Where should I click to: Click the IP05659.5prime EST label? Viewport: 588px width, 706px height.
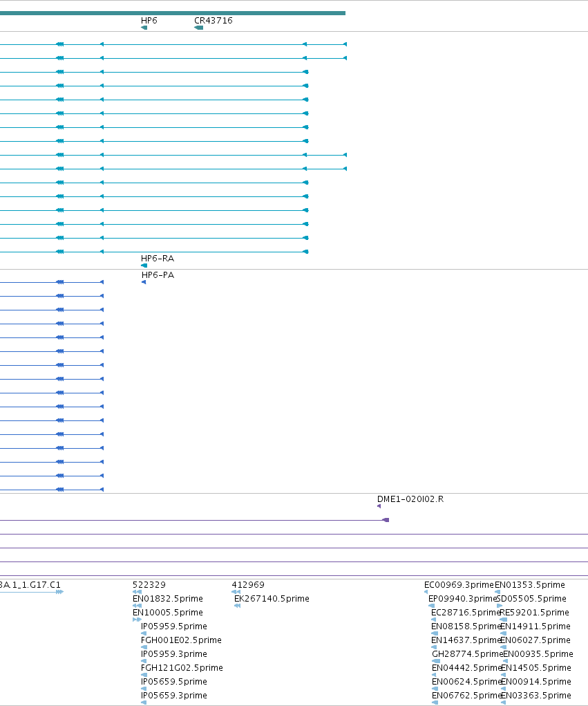[174, 682]
